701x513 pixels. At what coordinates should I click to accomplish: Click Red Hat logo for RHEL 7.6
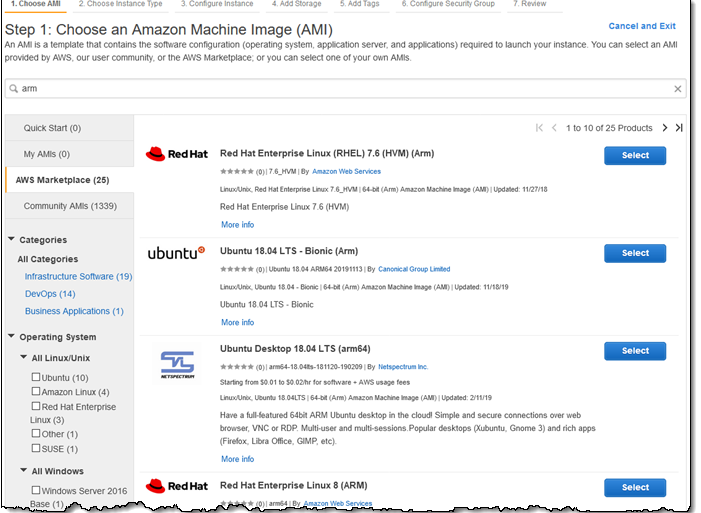click(177, 154)
